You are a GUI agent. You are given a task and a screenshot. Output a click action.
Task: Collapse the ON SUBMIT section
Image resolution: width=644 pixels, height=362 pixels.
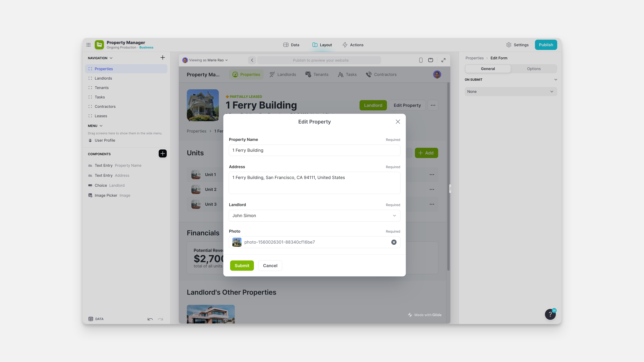point(556,79)
